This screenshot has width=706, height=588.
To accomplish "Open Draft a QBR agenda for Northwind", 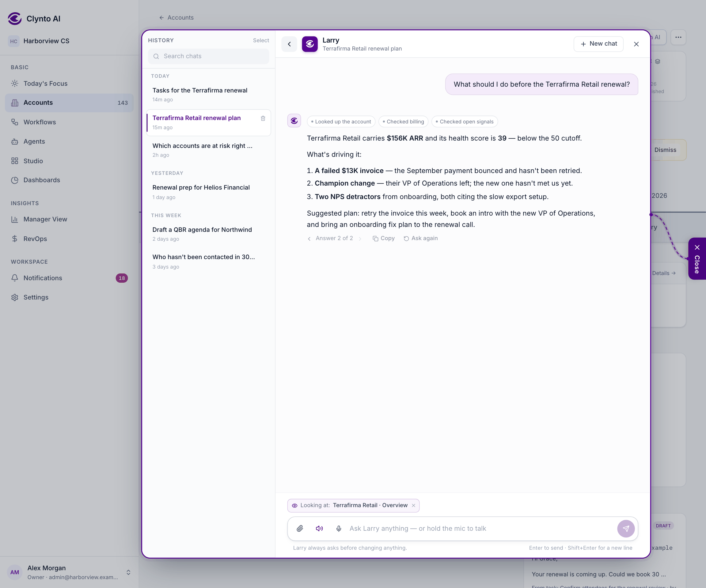I will click(x=208, y=234).
